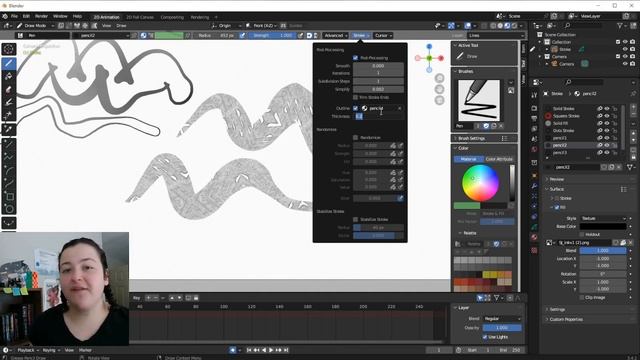Click the Play animation button
Screen dimensions: 640x360
pos(271,350)
